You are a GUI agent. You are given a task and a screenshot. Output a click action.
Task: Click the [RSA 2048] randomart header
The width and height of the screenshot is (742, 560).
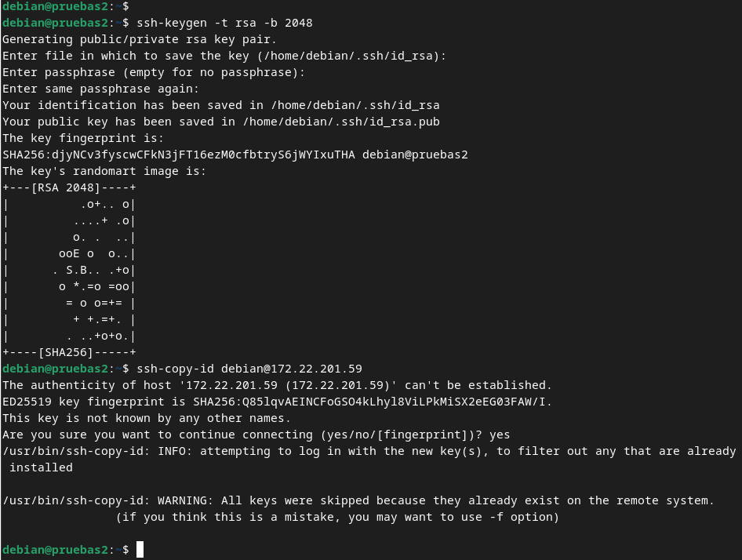pyautogui.click(x=66, y=188)
